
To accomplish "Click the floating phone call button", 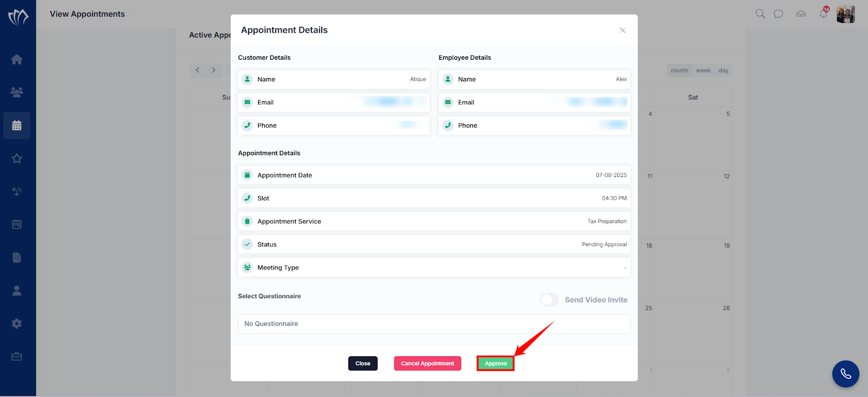I will [846, 374].
